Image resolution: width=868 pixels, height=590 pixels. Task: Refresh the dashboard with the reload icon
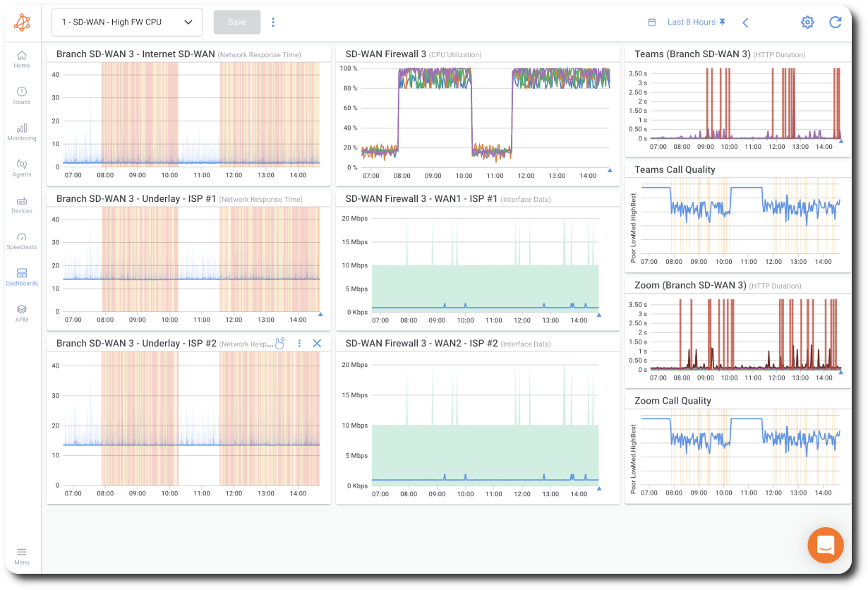tap(835, 22)
